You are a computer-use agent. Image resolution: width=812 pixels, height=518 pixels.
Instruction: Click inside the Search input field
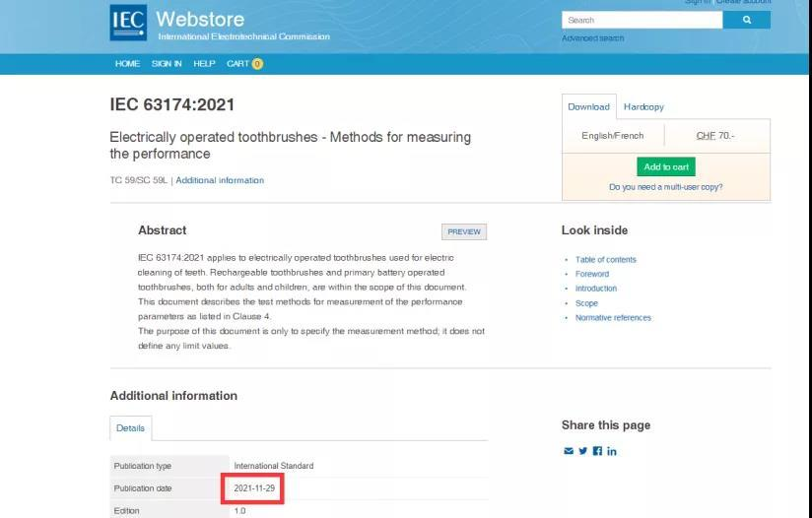[x=641, y=20]
